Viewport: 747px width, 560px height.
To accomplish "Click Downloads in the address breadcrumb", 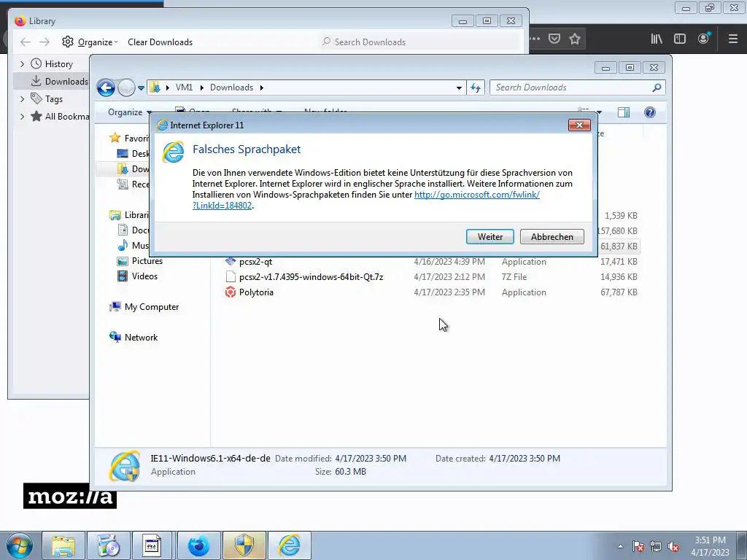I will [231, 87].
